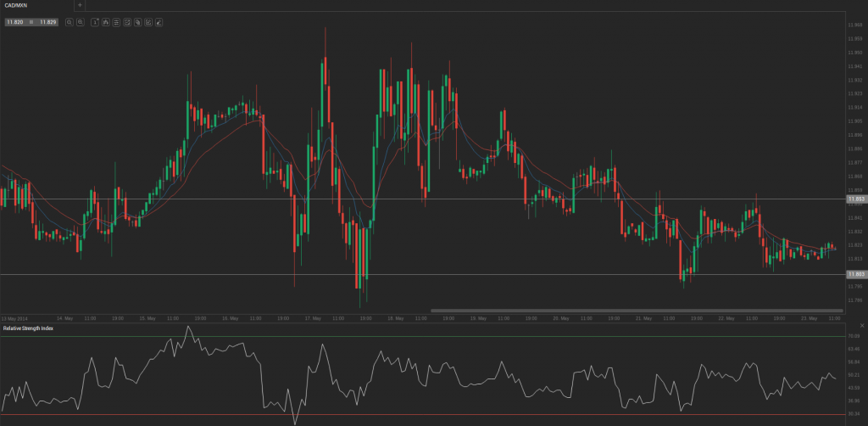Click the 11.853 horizontal line price label
Screen dimensions: 868x426
point(856,199)
